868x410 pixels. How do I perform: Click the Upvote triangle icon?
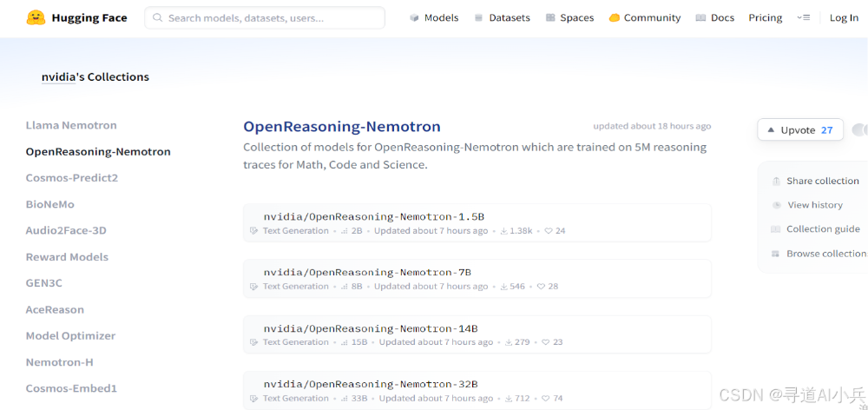point(771,130)
